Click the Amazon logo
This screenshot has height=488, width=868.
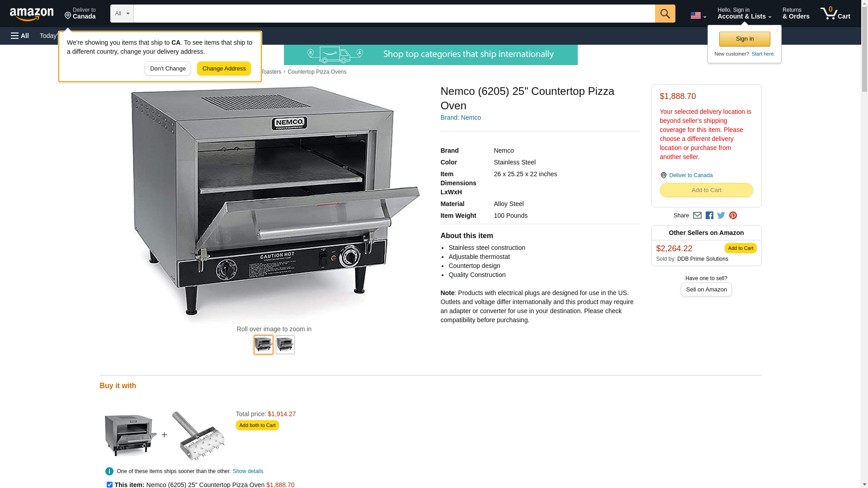pos(32,14)
